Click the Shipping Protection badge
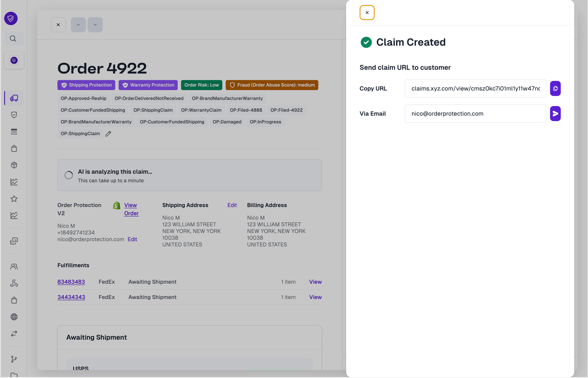This screenshot has height=378, width=588. pyautogui.click(x=86, y=85)
